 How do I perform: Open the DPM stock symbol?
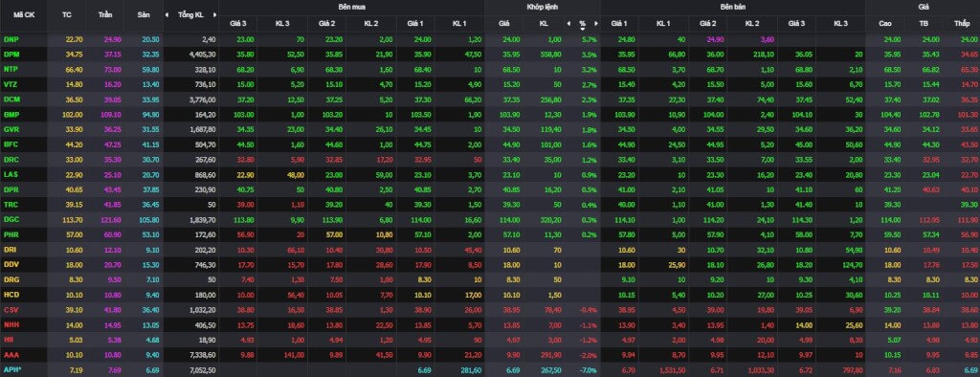pyautogui.click(x=11, y=55)
